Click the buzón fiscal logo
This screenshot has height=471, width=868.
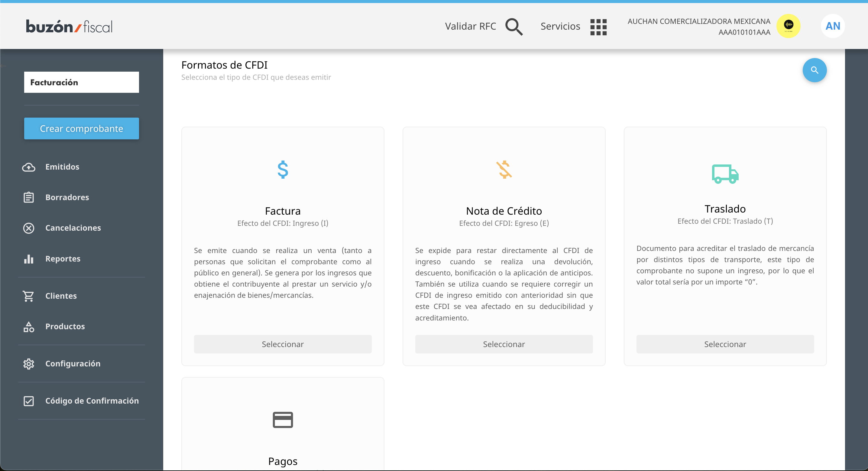70,27
